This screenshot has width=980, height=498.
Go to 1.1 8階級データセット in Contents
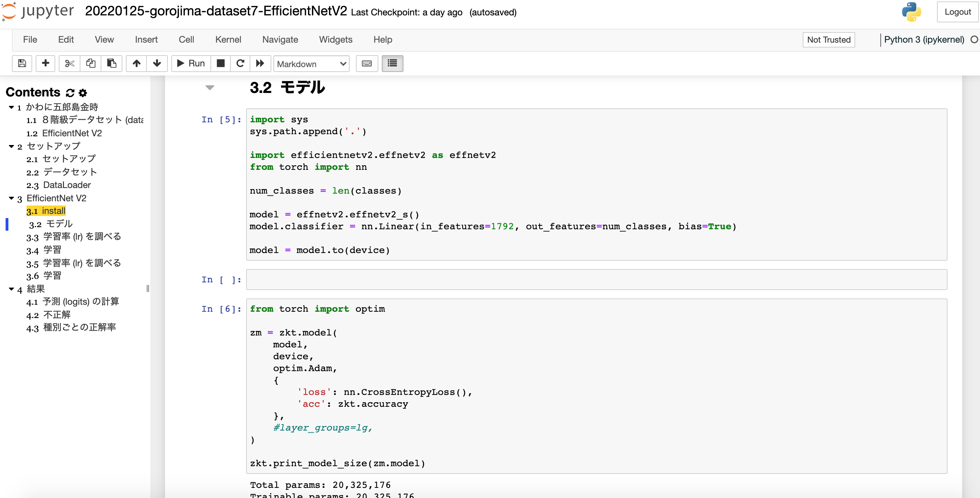click(x=85, y=120)
